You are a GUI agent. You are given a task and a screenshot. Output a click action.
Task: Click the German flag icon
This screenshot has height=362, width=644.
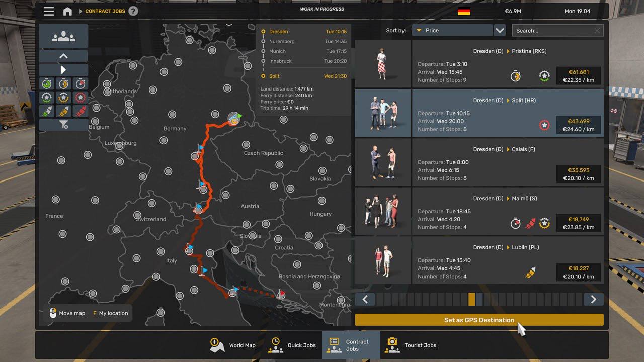pos(464,11)
